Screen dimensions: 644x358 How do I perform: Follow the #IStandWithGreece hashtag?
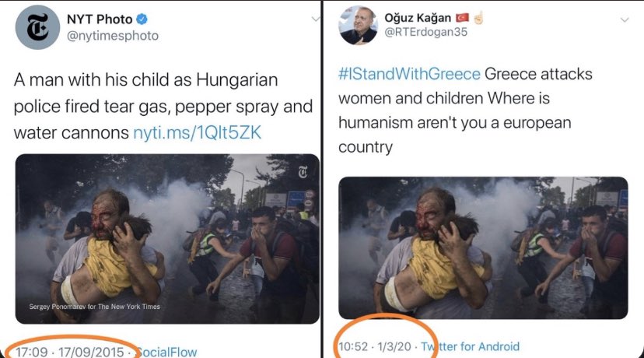click(409, 74)
